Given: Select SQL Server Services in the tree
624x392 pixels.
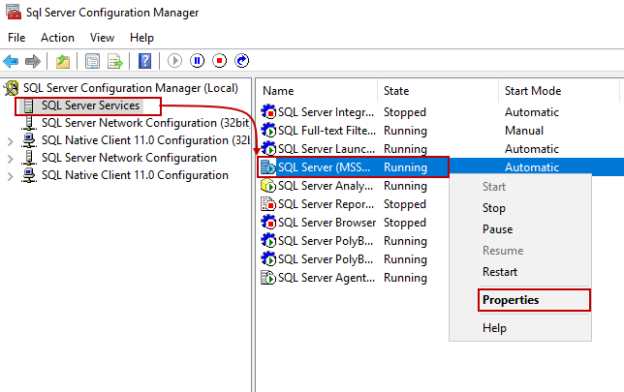Looking at the screenshot, I should (90, 105).
